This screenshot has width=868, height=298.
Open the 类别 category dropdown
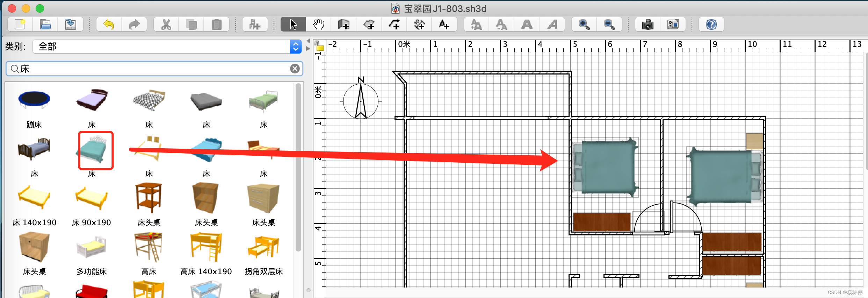click(167, 47)
